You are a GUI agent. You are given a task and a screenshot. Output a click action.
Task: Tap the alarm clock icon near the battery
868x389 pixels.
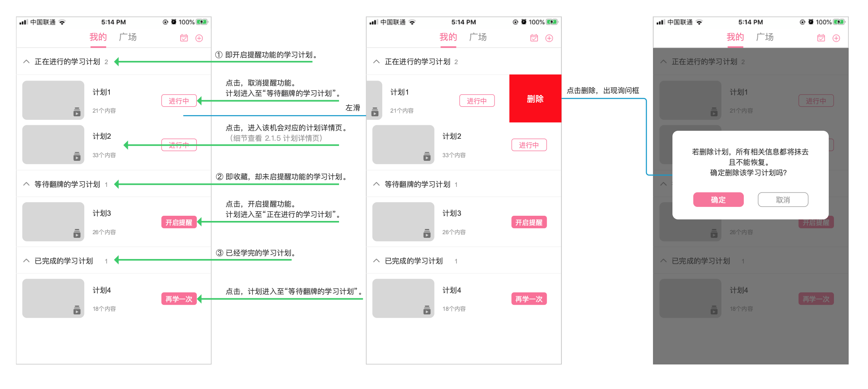pyautogui.click(x=173, y=22)
